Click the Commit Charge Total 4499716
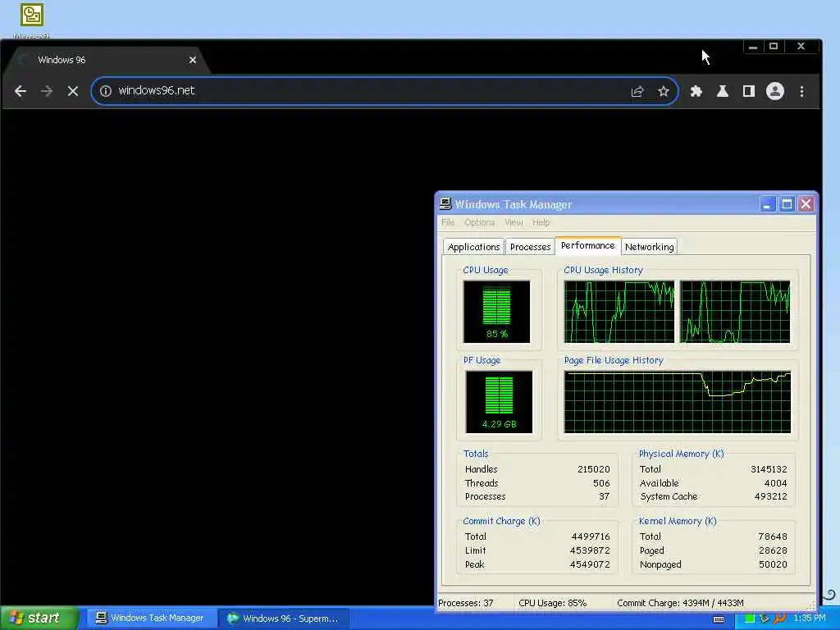The image size is (840, 630). point(591,536)
